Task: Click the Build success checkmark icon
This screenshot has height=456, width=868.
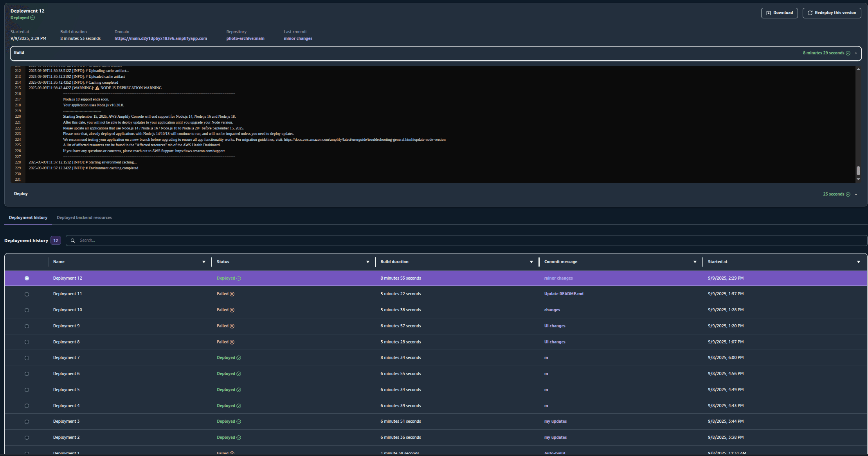Action: (x=848, y=53)
